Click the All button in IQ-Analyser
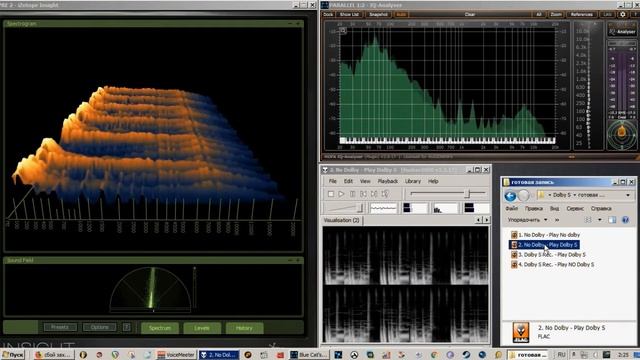Image resolution: width=640 pixels, height=360 pixels. click(x=539, y=14)
